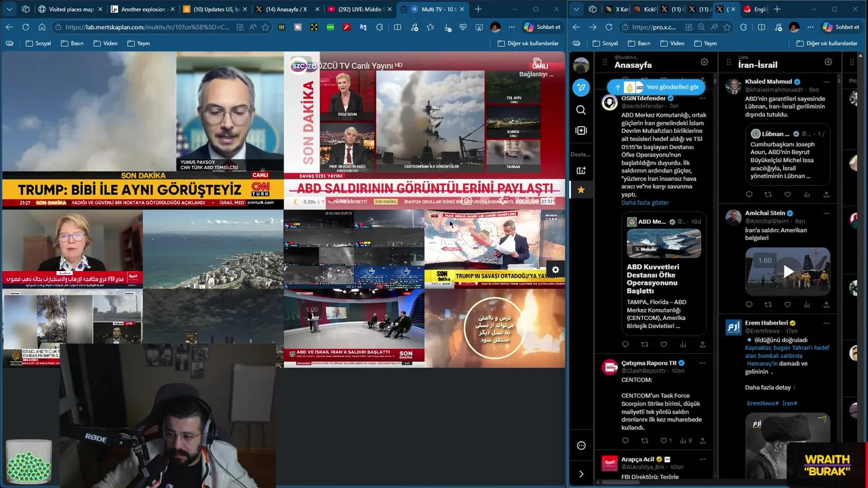Open Basın bookmarks folder in left browser
Image resolution: width=868 pixels, height=488 pixels.
(x=72, y=43)
